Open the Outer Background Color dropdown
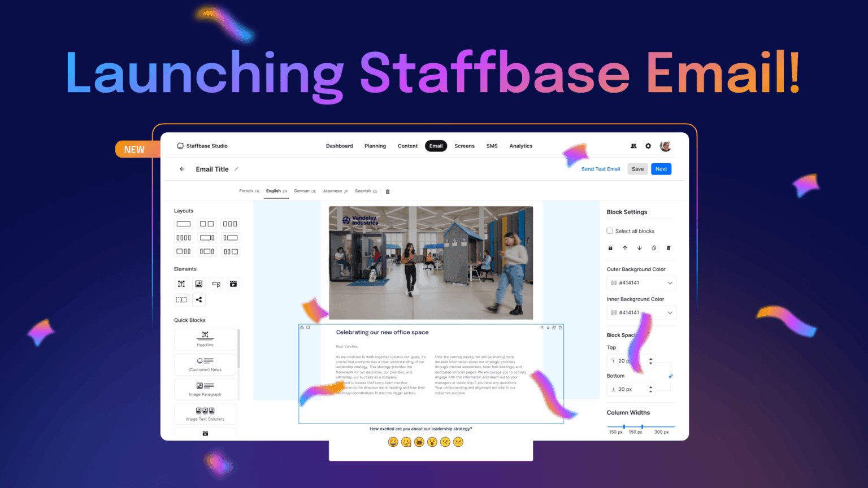 point(670,282)
